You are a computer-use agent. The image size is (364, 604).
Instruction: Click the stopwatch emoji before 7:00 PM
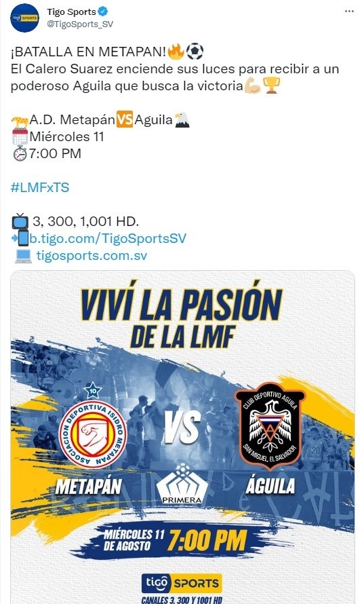(20, 153)
